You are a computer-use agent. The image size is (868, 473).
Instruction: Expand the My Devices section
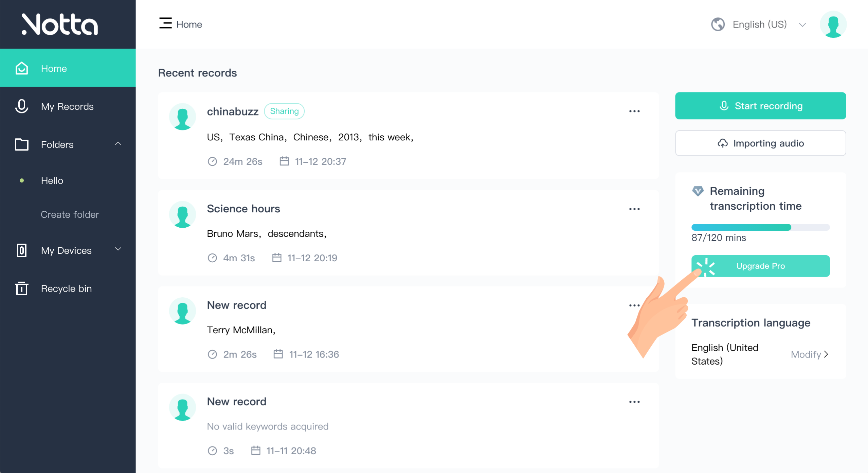click(118, 250)
